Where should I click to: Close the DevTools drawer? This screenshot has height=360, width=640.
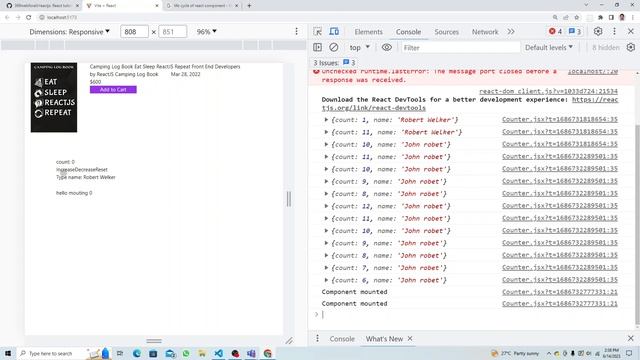click(x=631, y=338)
